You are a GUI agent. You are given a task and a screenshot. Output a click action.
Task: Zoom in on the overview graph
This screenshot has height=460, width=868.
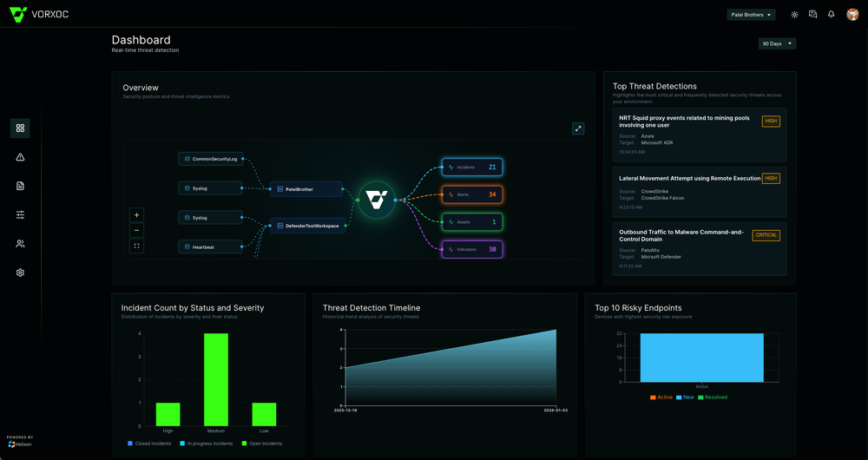[x=137, y=214]
